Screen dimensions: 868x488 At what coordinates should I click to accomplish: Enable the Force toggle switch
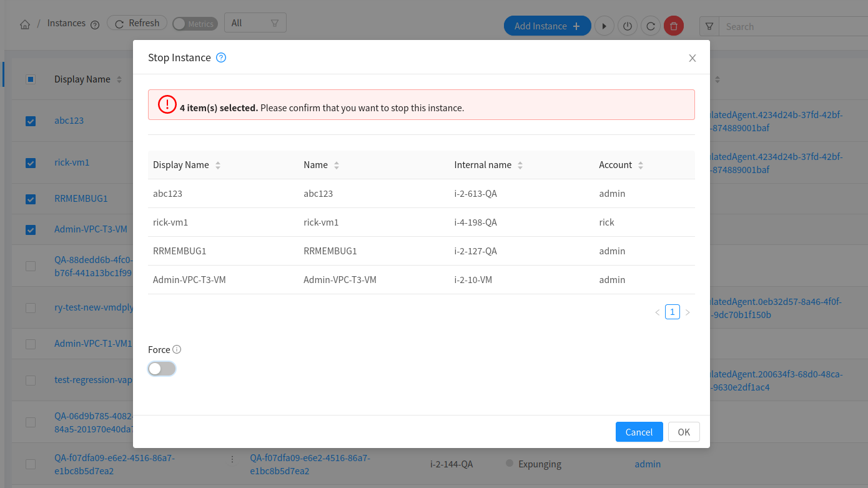coord(162,369)
